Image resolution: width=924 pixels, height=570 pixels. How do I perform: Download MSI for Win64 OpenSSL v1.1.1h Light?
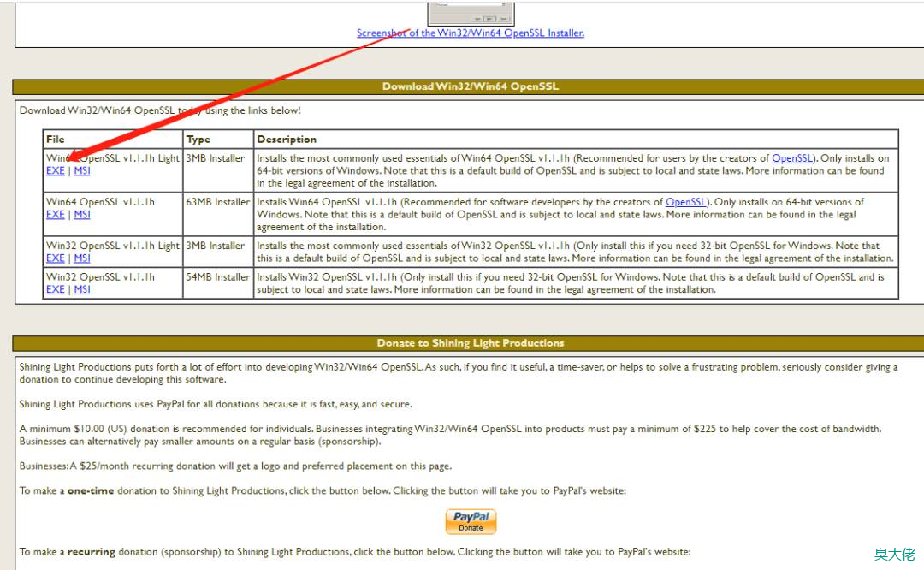coord(82,170)
